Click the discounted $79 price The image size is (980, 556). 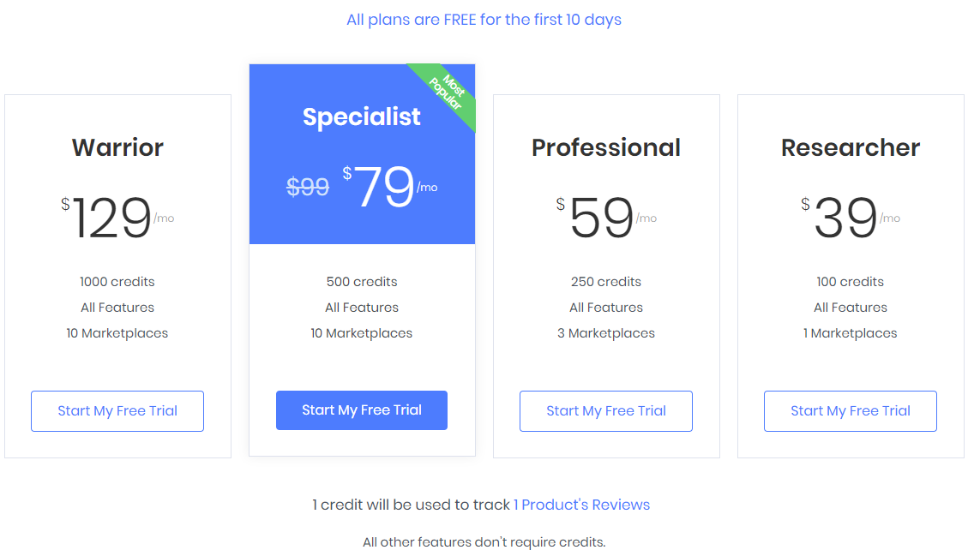(x=390, y=186)
